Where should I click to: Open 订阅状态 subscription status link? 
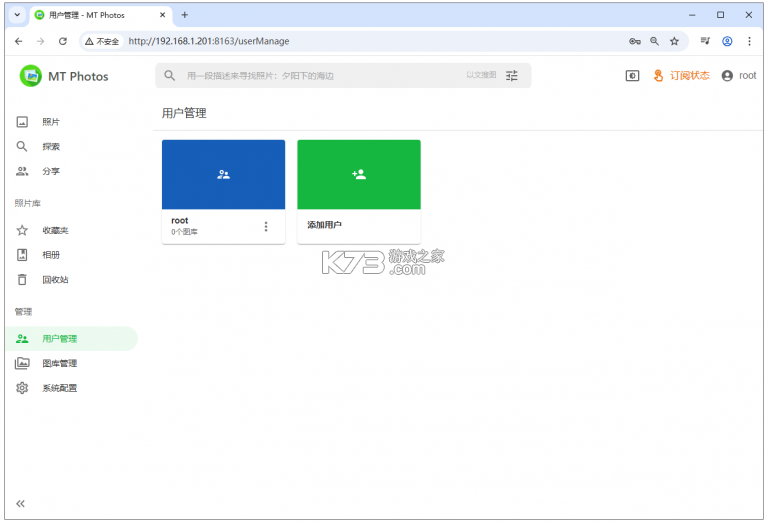click(690, 75)
